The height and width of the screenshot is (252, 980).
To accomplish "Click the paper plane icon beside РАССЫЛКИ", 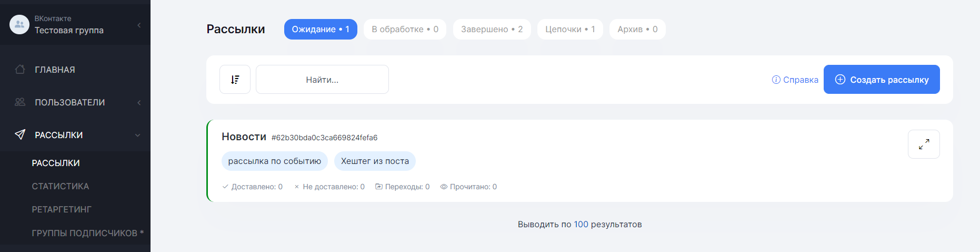I will click(x=20, y=135).
